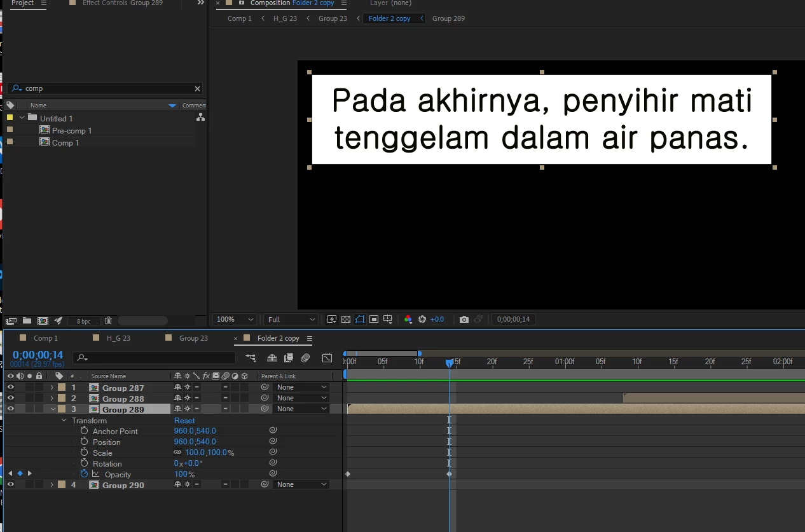
Task: Hide Group 290 layer with eye icon
Action: [10, 484]
